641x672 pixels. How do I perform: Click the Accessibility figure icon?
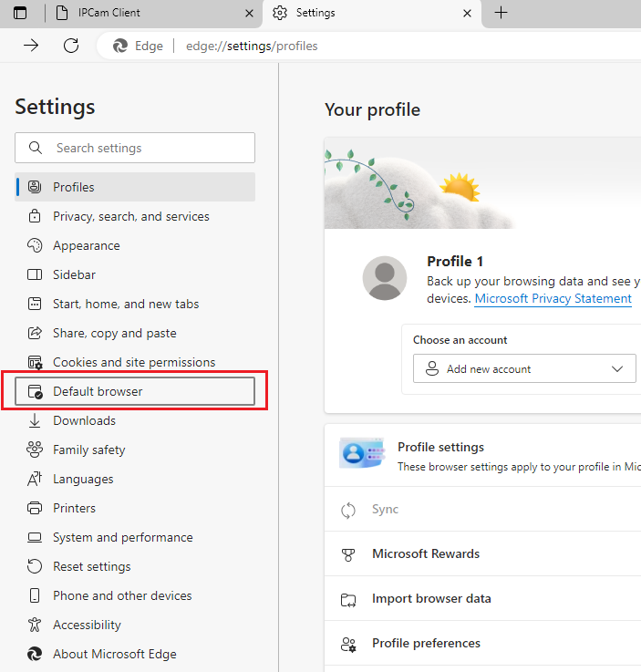coord(35,625)
